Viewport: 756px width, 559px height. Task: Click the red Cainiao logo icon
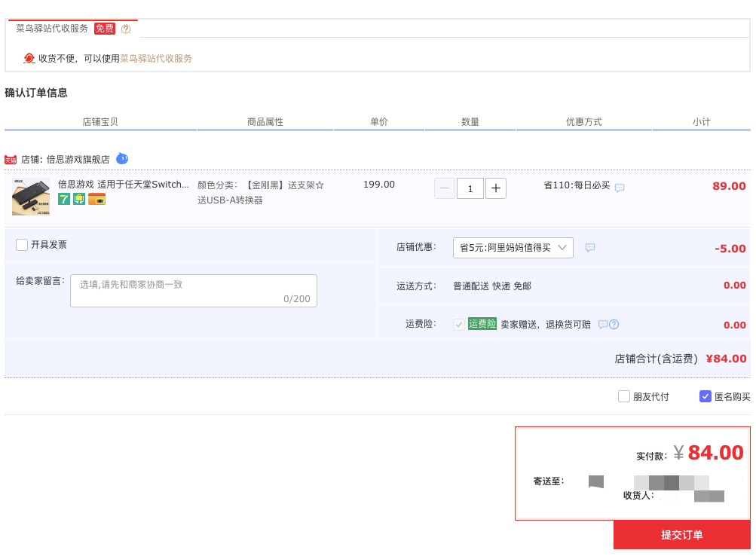pos(29,58)
